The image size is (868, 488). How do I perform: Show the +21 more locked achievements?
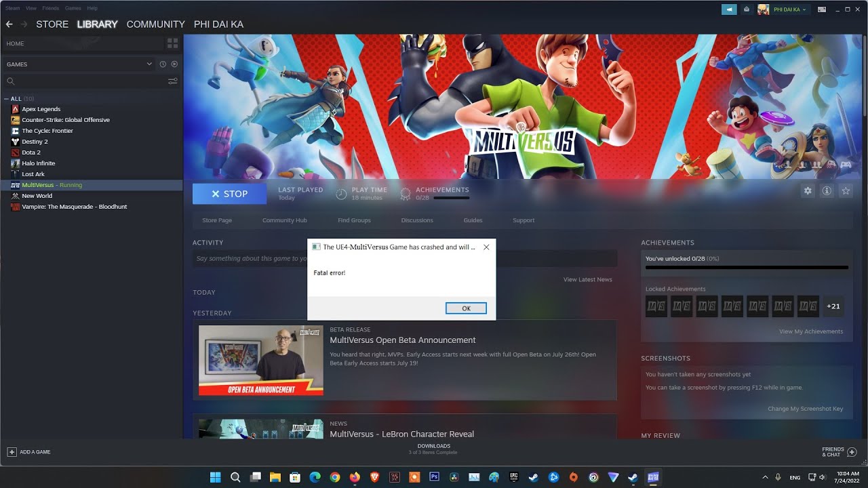coord(833,306)
